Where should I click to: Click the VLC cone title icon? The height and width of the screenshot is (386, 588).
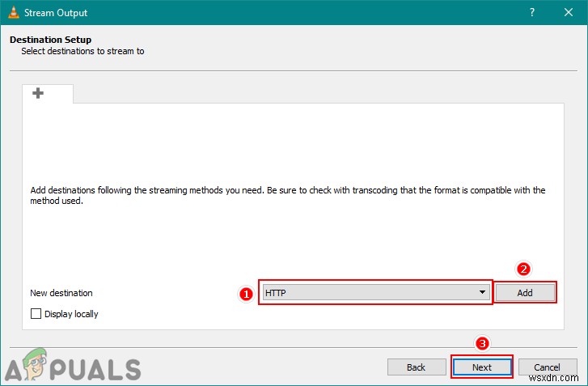14,12
